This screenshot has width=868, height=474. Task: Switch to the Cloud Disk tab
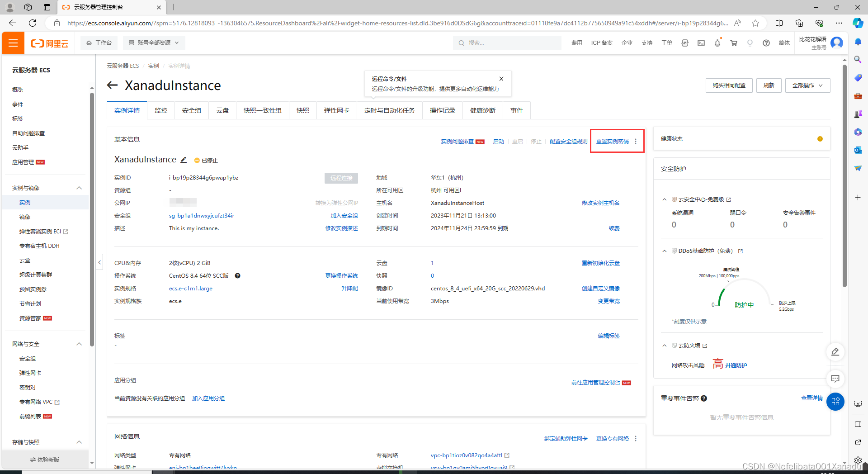click(222, 110)
